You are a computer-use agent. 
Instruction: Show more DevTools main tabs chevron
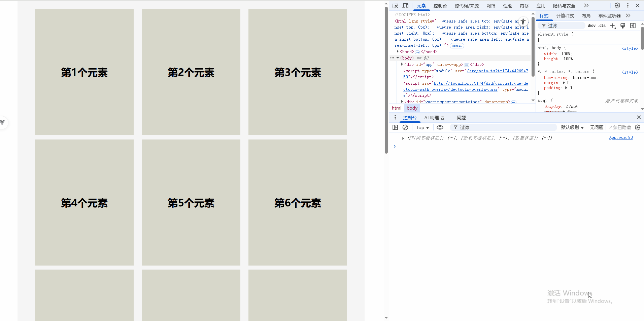click(x=586, y=5)
